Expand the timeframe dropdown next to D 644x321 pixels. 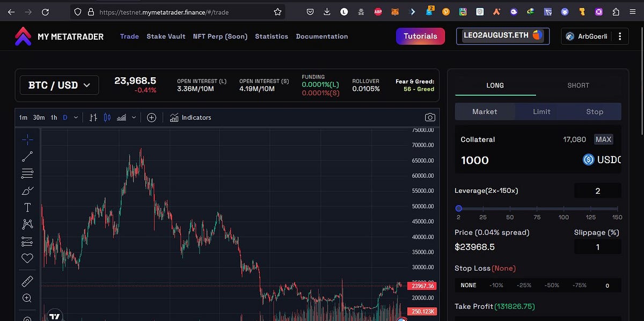(x=75, y=117)
